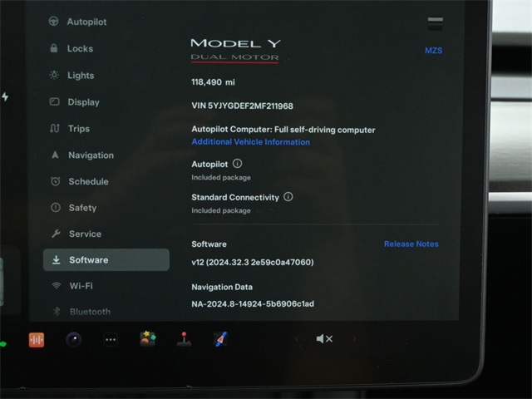
Task: Open the Release Notes link
Action: tap(411, 244)
